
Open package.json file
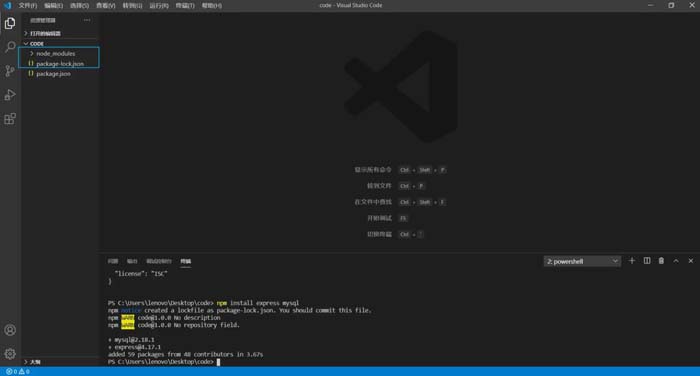tap(53, 74)
